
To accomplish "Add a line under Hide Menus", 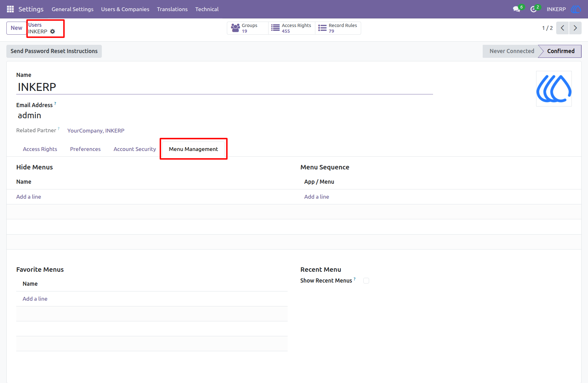I will 29,197.
